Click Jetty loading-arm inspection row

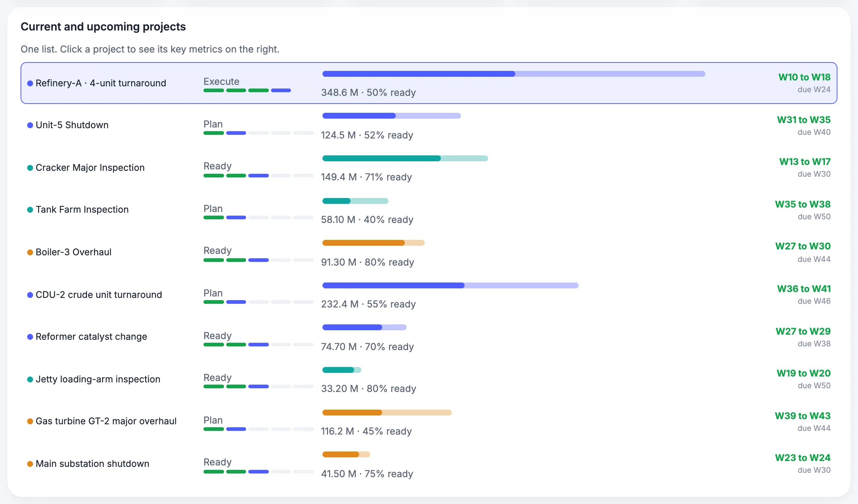click(429, 379)
